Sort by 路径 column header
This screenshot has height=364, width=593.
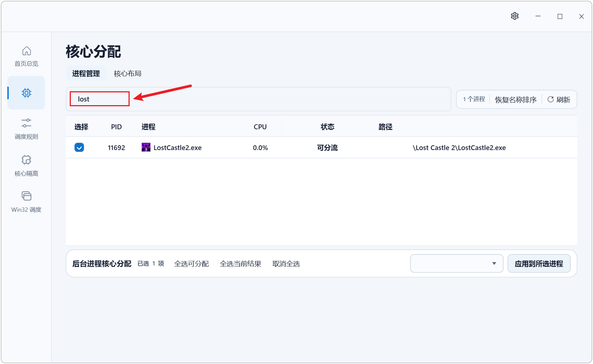(385, 127)
